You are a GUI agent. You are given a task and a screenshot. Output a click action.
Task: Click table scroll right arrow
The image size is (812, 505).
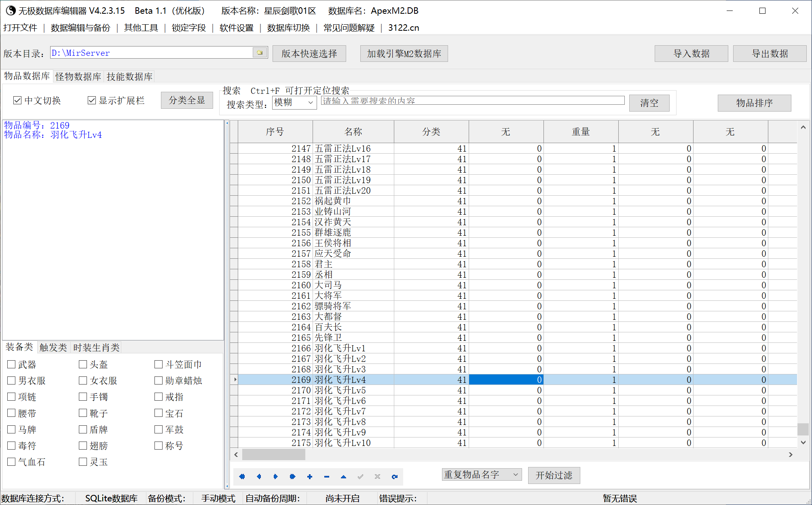(x=791, y=454)
